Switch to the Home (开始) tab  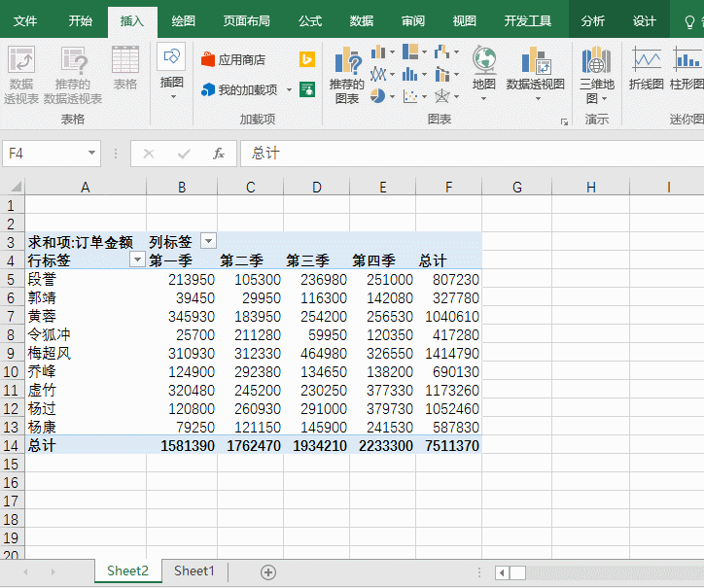point(81,21)
